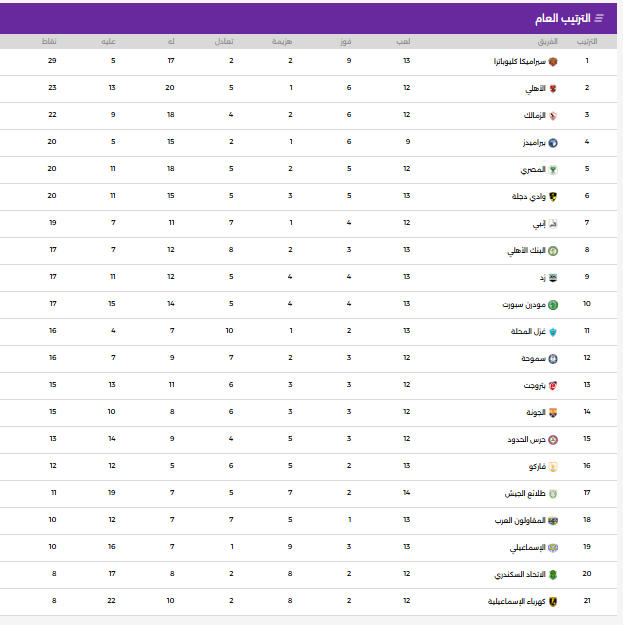Screen dimensions: 623x625
Task: Click the Ceramica Cleopatra team logo
Action: pyautogui.click(x=553, y=62)
